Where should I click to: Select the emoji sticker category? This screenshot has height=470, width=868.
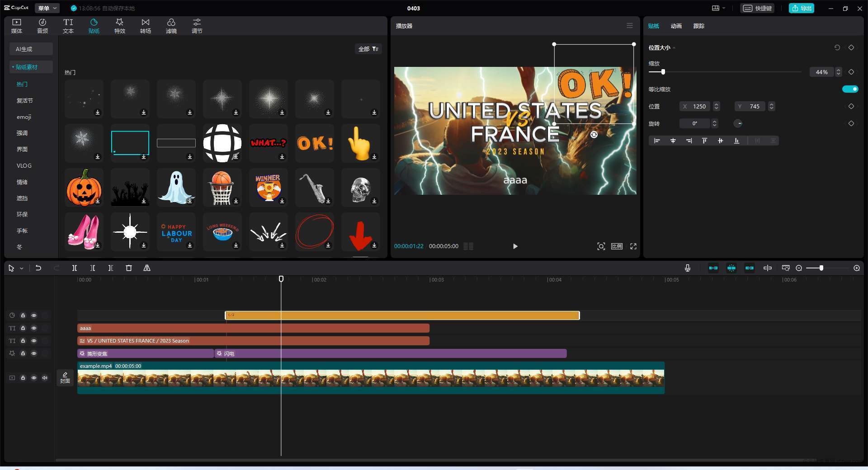click(x=24, y=117)
